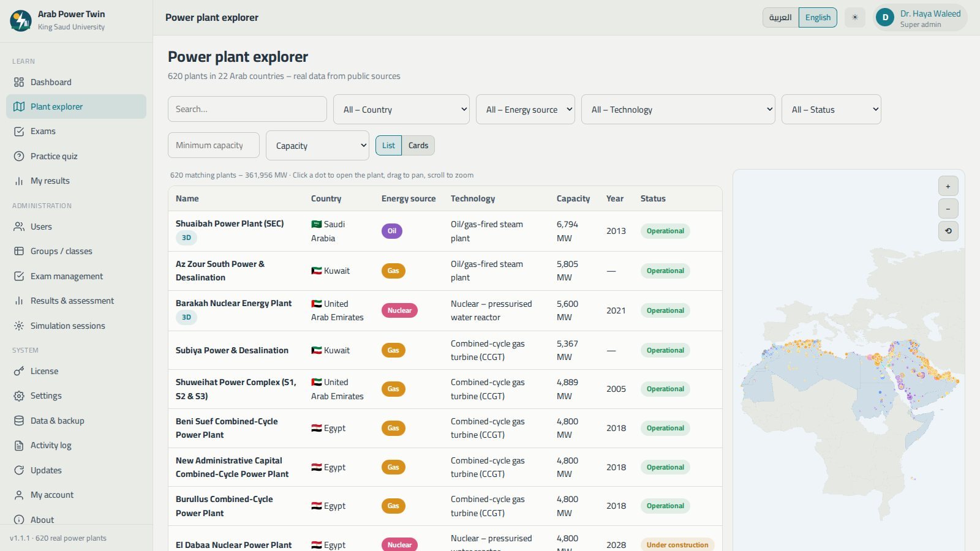
Task: Click the Saudi Arabia flag icon
Action: pos(317,224)
